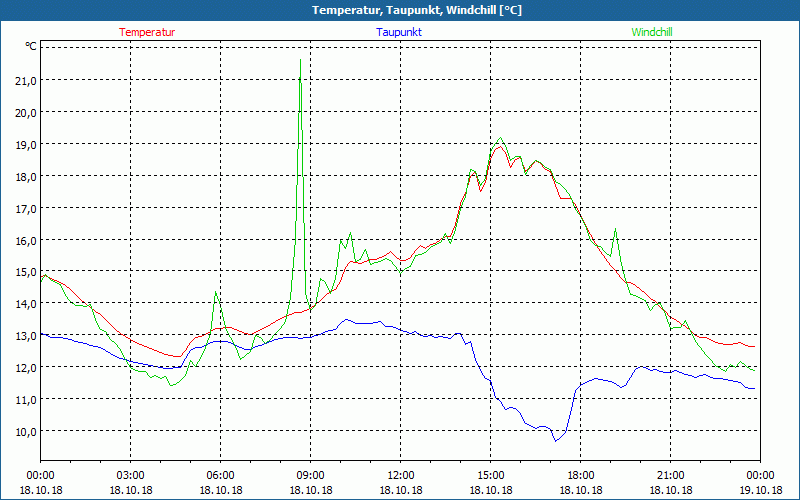This screenshot has height=500, width=800.
Task: Click the °C unit label on the y-axis
Action: (31, 46)
